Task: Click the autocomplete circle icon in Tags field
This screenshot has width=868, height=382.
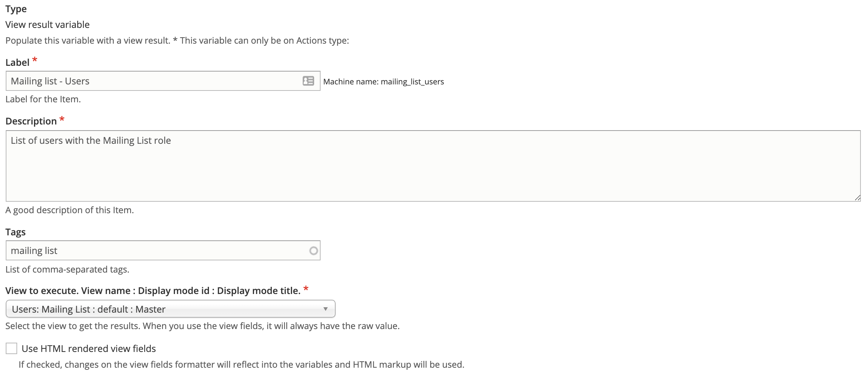Action: [x=313, y=251]
